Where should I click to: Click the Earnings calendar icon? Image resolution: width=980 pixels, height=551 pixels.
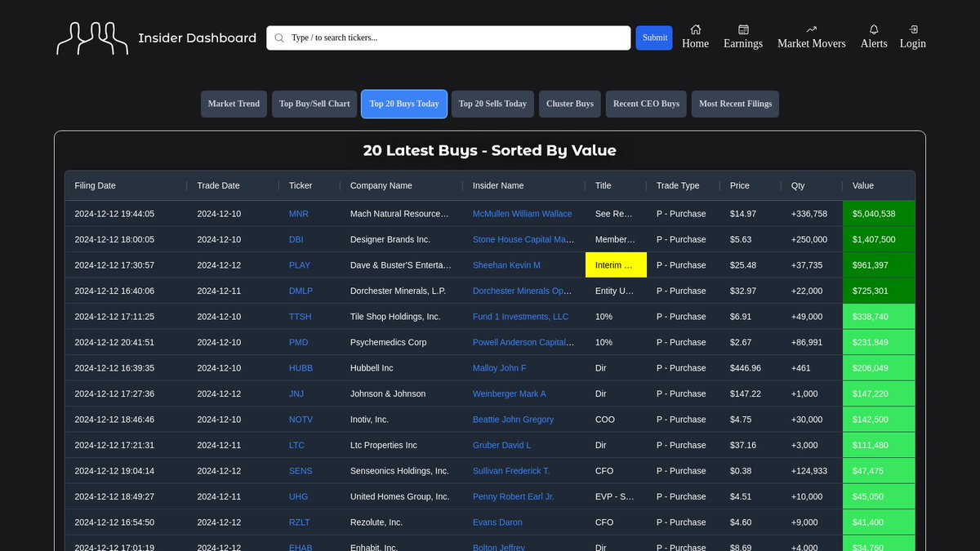click(743, 29)
